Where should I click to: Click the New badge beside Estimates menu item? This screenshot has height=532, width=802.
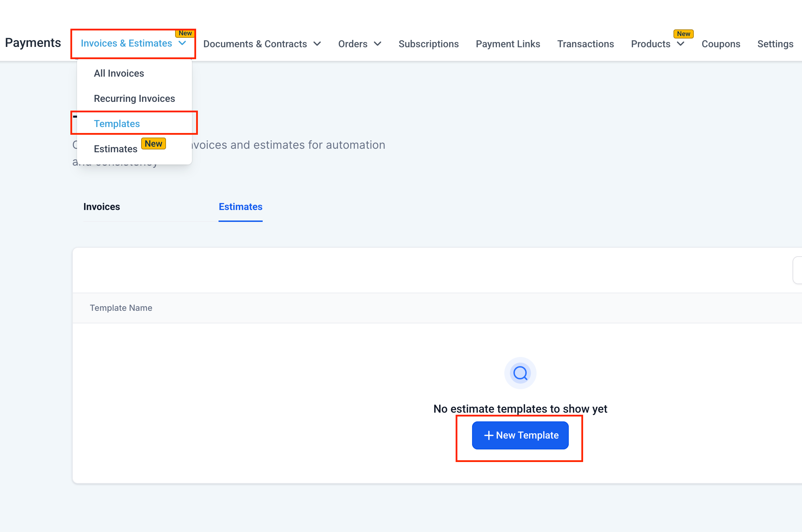(153, 144)
